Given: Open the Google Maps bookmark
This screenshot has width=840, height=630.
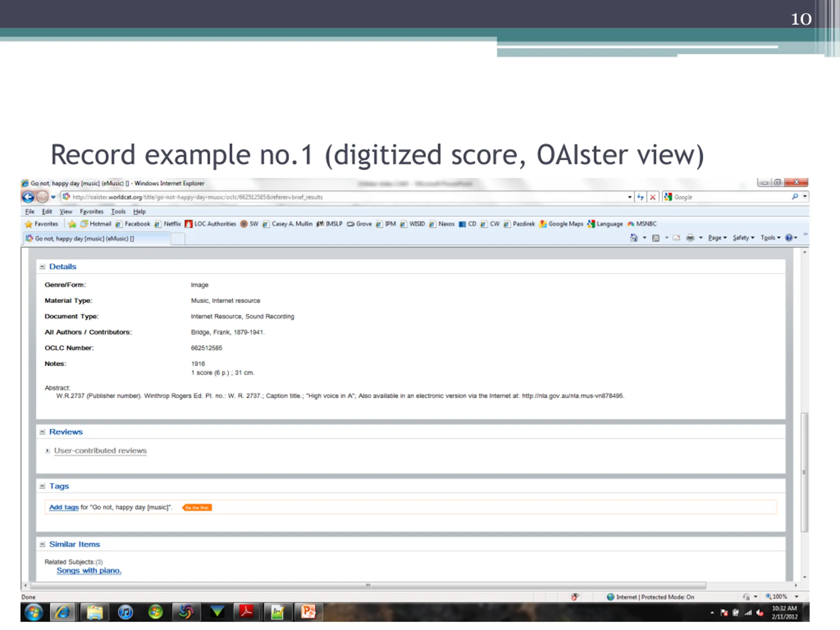Looking at the screenshot, I should (561, 224).
